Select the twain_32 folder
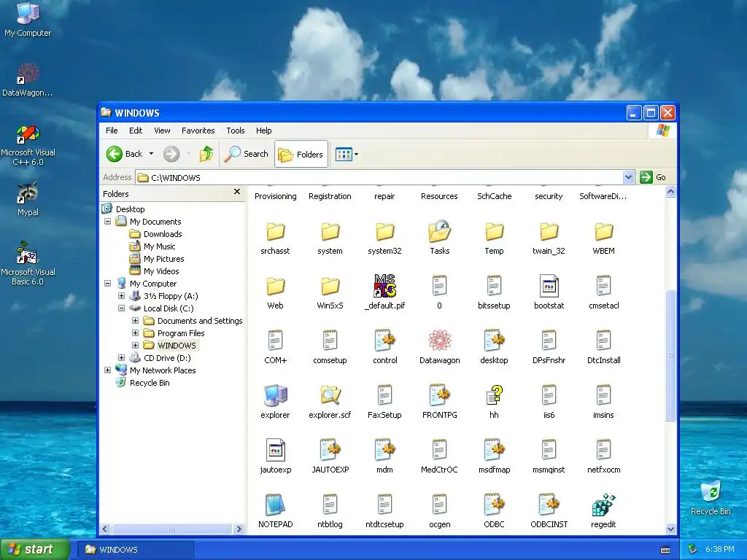The width and height of the screenshot is (747, 560). click(x=549, y=232)
